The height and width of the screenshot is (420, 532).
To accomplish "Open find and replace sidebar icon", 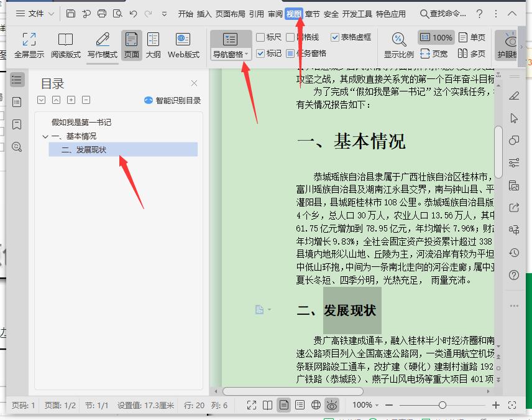I will (17, 147).
